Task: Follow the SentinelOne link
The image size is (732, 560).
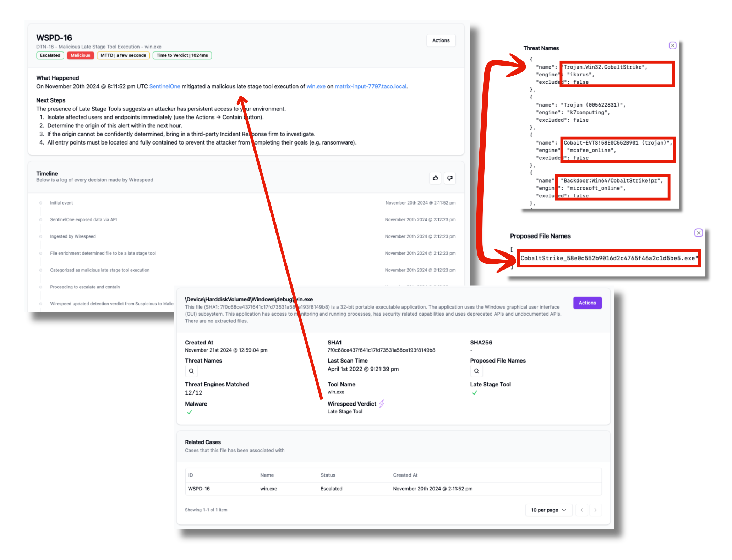Action: (165, 86)
